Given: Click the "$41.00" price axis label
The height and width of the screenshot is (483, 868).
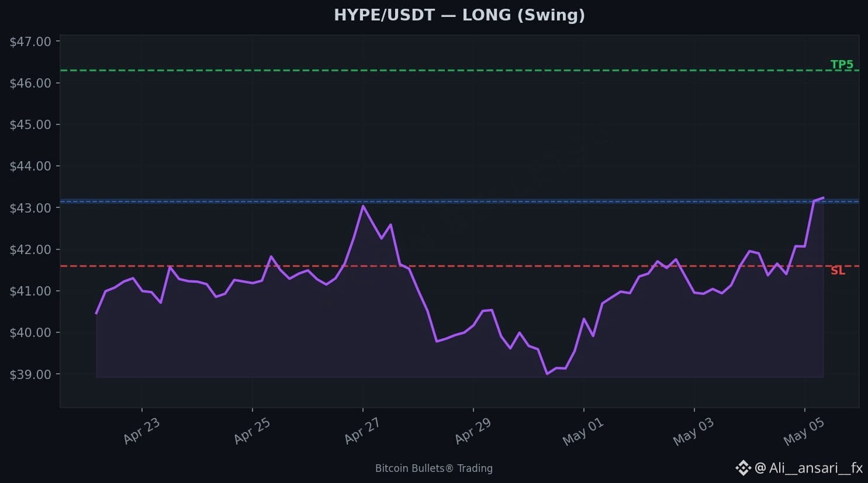Looking at the screenshot, I should [30, 291].
